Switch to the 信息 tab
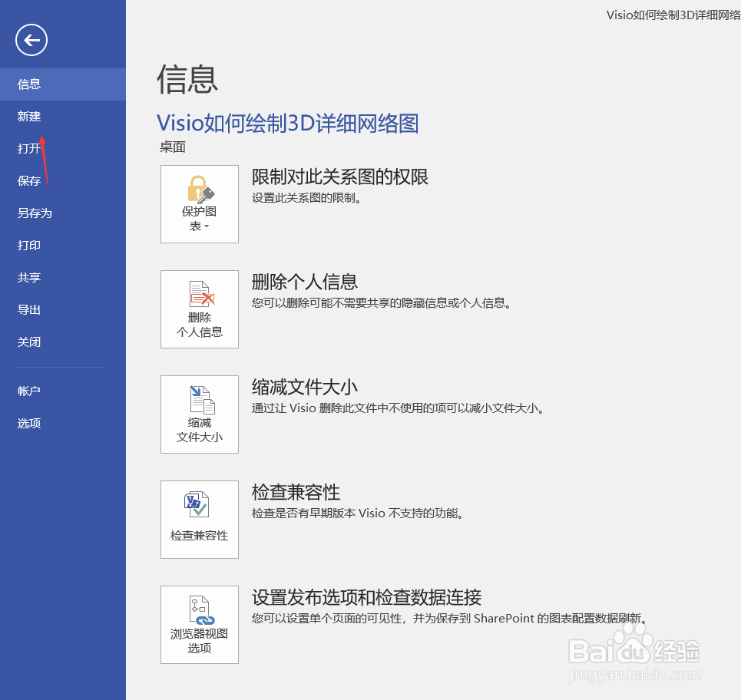 coord(28,84)
